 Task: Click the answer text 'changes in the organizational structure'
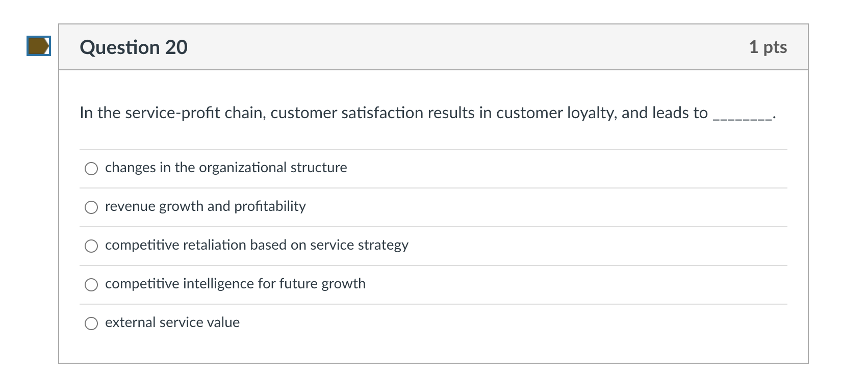point(226,168)
